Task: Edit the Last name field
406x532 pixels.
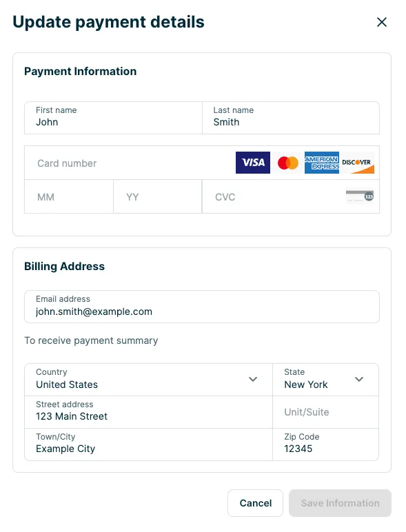Action: click(291, 118)
